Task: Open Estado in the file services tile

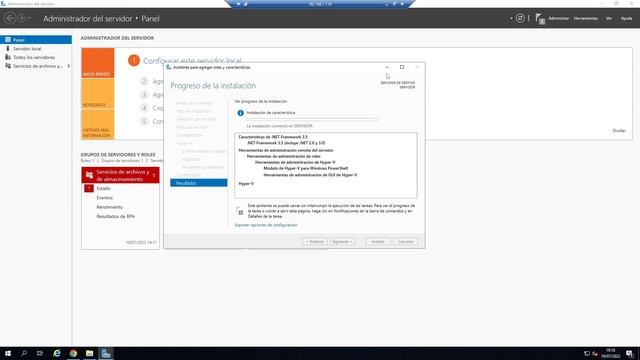Action: point(103,188)
